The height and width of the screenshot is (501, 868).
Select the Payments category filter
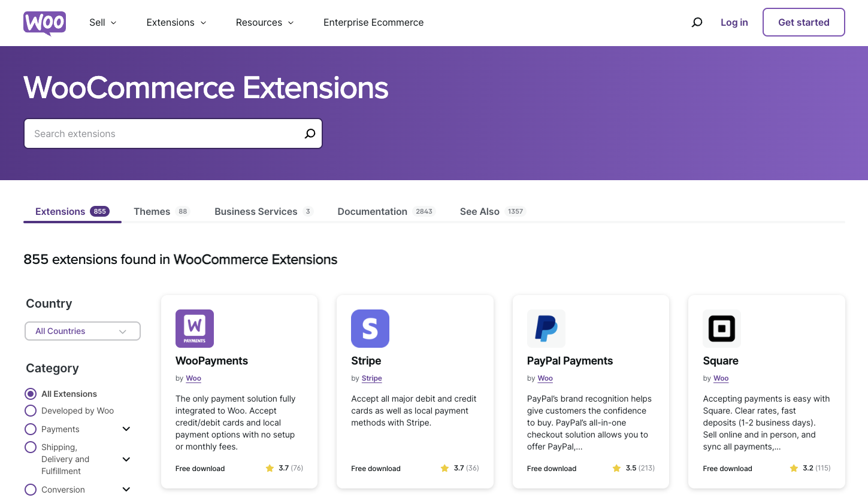click(31, 429)
